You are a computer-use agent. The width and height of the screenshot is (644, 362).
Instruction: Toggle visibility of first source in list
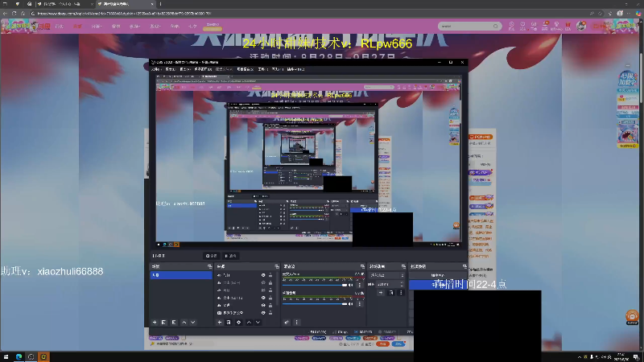click(263, 275)
